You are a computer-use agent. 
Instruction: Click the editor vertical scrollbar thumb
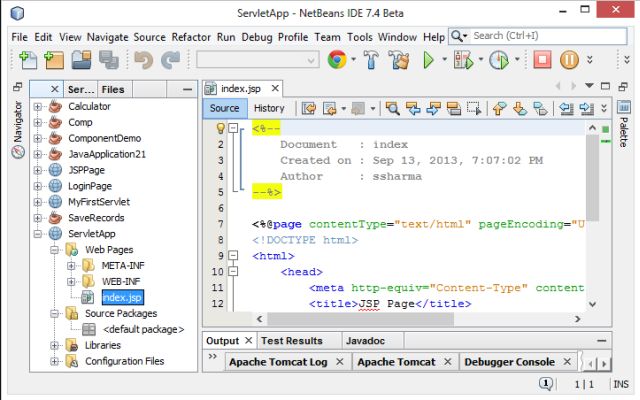(593, 178)
